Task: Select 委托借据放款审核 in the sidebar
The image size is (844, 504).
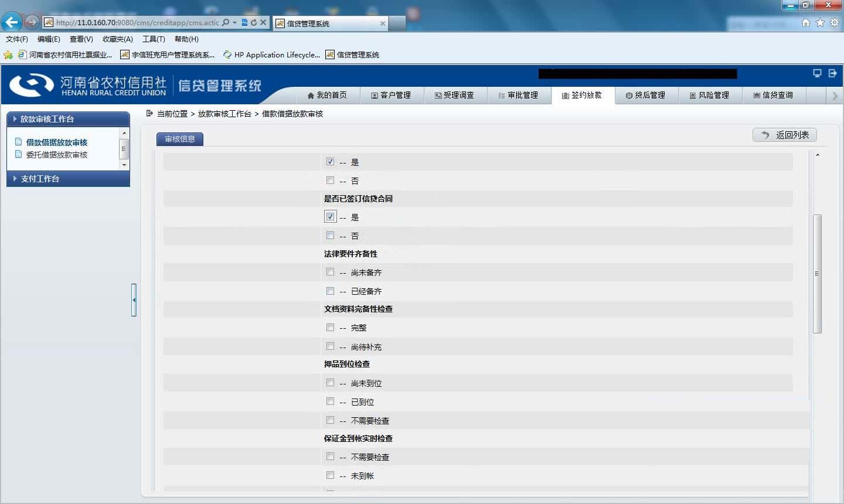Action: click(x=57, y=155)
